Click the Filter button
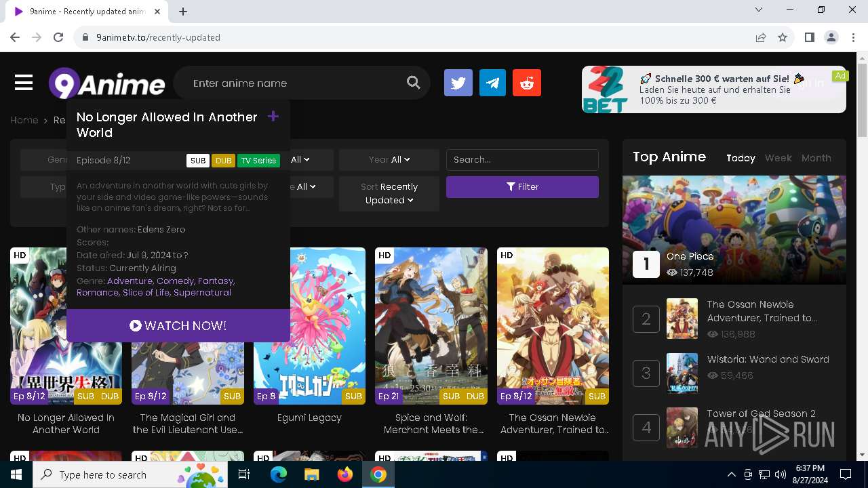868x488 pixels. click(522, 187)
